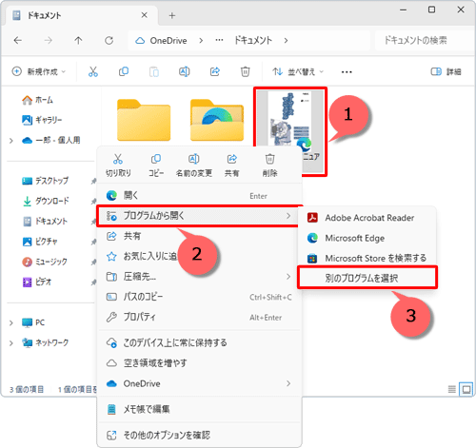Image resolution: width=476 pixels, height=448 pixels.
Task: Choose プロパティ
Action: tap(199, 317)
